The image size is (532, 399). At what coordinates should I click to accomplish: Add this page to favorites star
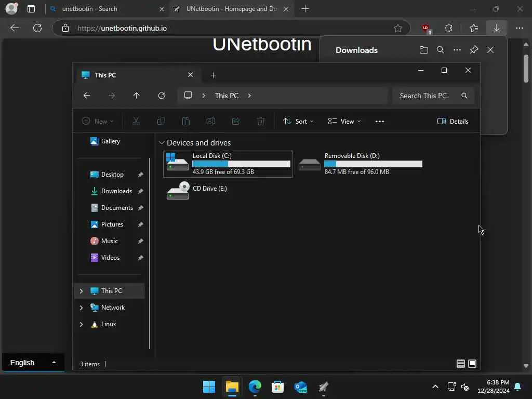click(398, 28)
